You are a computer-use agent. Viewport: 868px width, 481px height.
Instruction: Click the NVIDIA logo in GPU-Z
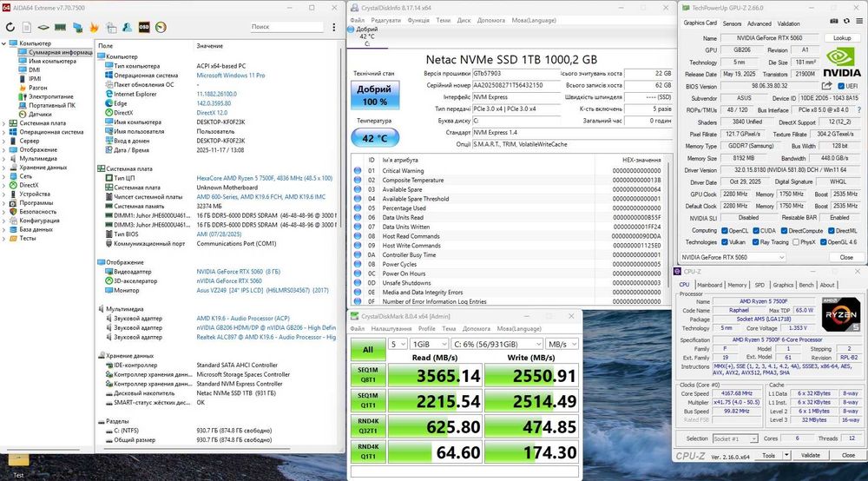pyautogui.click(x=841, y=63)
